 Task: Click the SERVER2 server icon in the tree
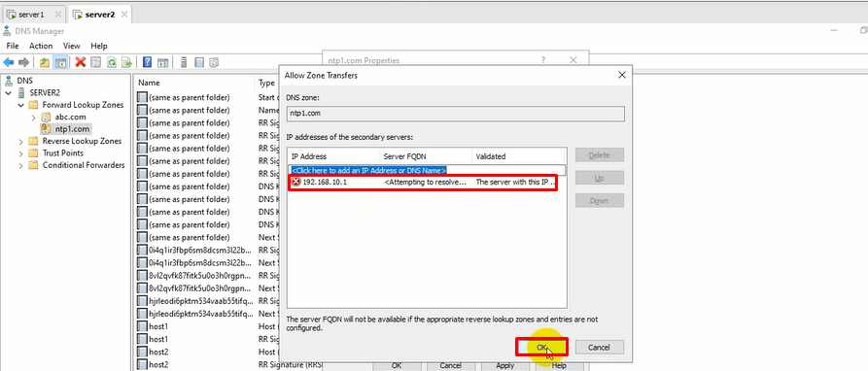pos(21,93)
